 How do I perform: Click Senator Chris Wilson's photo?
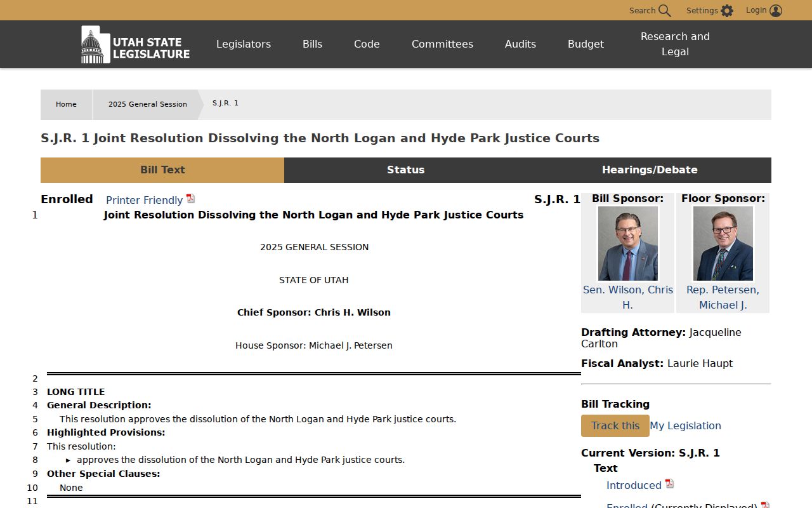pos(628,243)
